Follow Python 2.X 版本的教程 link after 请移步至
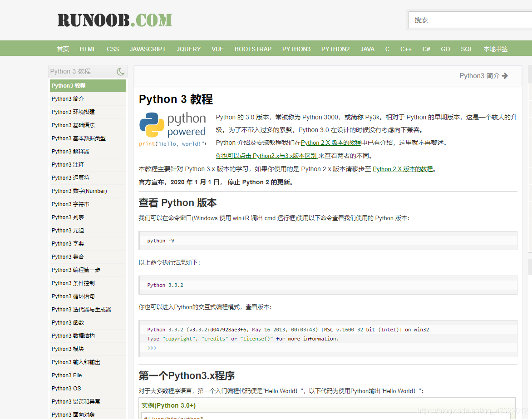The image size is (532, 419). pos(403,169)
